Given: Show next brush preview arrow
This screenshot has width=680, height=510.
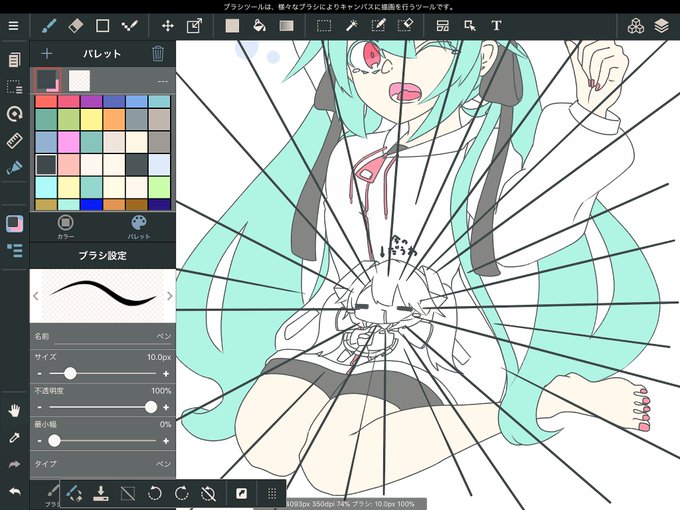Looking at the screenshot, I should click(x=170, y=296).
